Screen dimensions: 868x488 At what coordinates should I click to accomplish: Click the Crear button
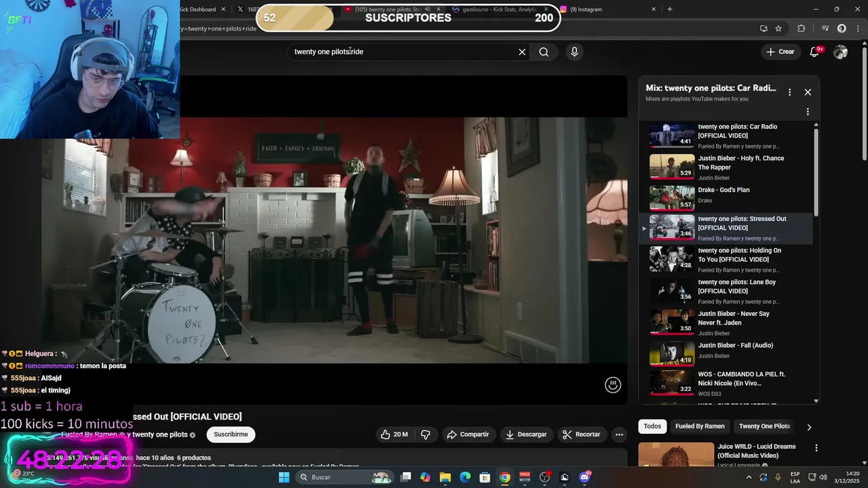[x=780, y=52]
